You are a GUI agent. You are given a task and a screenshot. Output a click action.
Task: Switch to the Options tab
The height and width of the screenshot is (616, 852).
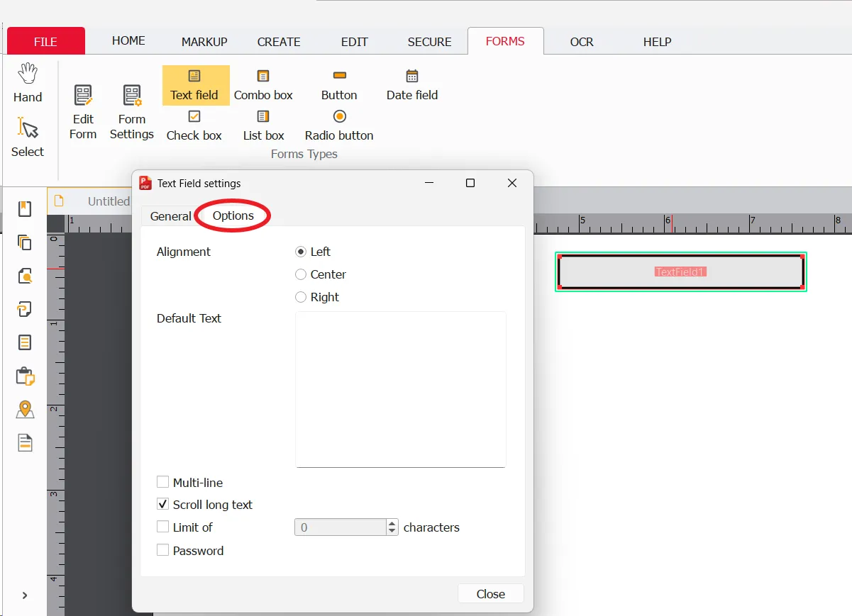[233, 215]
